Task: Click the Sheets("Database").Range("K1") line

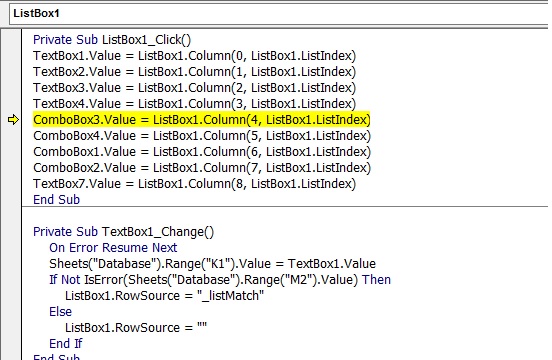Action: click(x=213, y=264)
